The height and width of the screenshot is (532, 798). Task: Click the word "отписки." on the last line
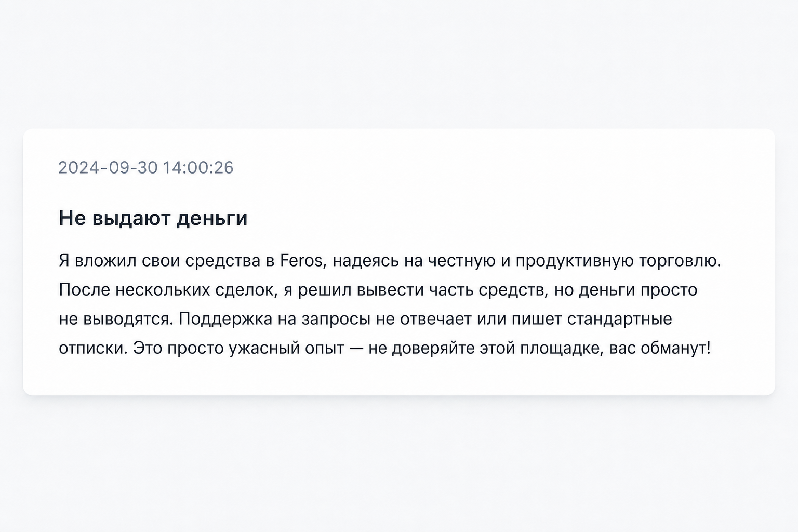(x=93, y=348)
